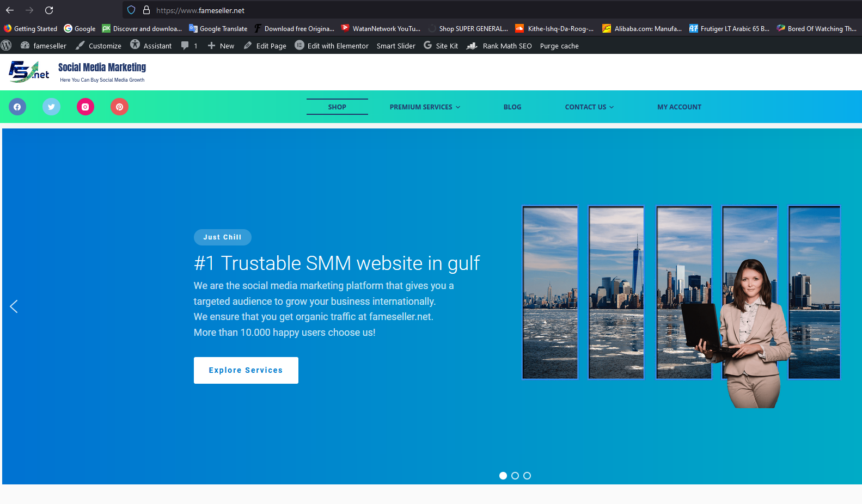Click the Social Media Marketing site title
Image resolution: width=862 pixels, height=504 pixels.
coord(102,67)
